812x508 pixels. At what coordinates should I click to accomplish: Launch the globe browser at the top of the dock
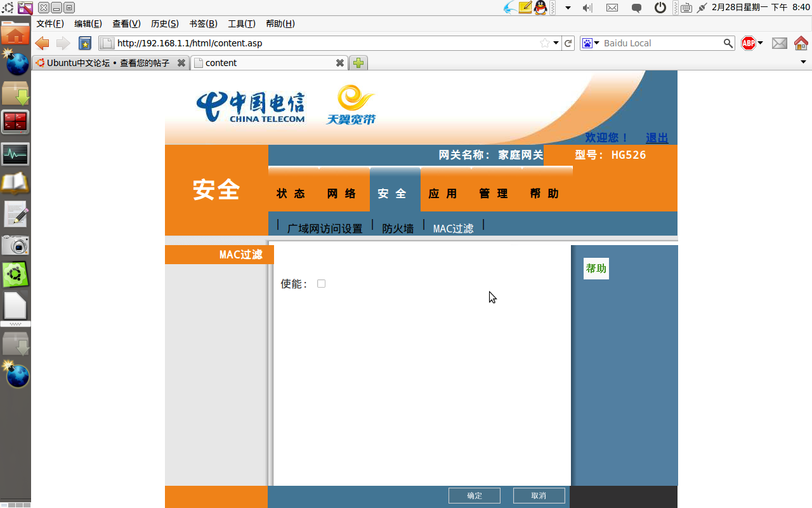coord(16,62)
